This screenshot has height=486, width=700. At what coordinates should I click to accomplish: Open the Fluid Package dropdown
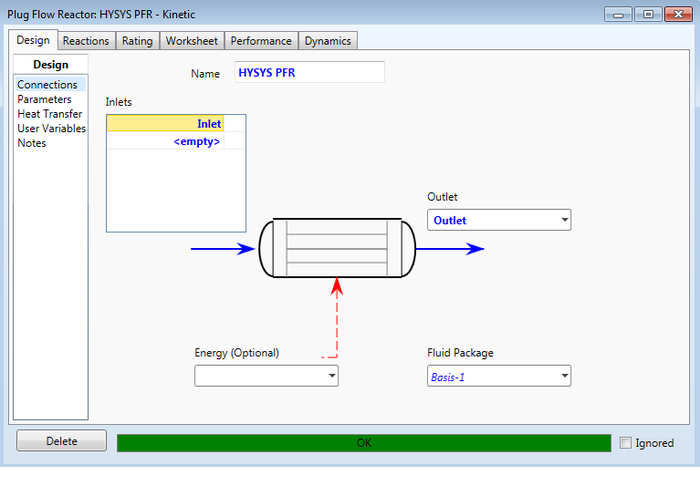click(564, 377)
